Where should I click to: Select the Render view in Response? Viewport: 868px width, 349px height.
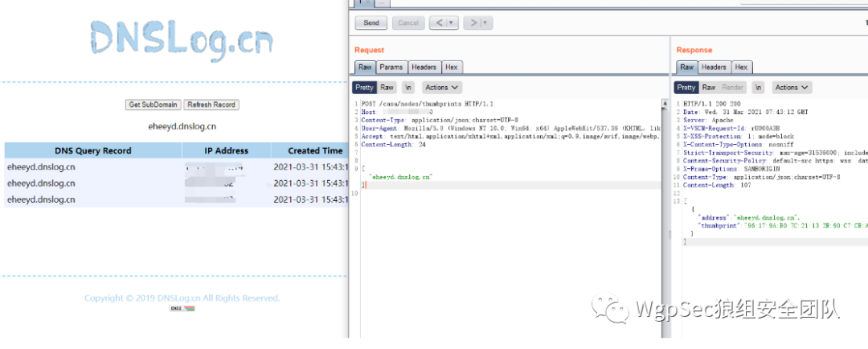(x=733, y=88)
